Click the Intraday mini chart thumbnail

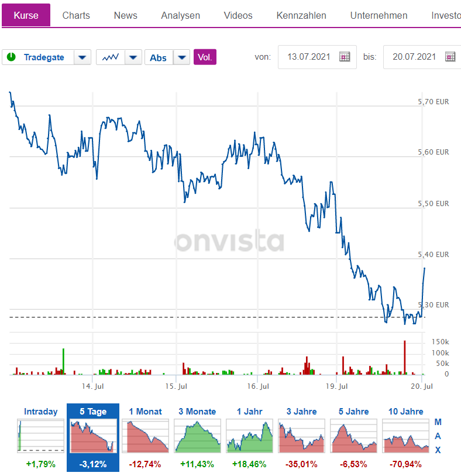pyautogui.click(x=40, y=436)
